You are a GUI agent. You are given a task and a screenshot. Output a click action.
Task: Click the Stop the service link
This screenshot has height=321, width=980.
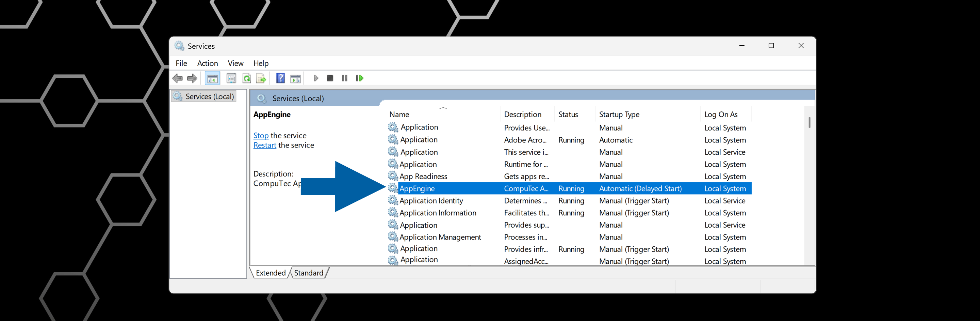(261, 135)
